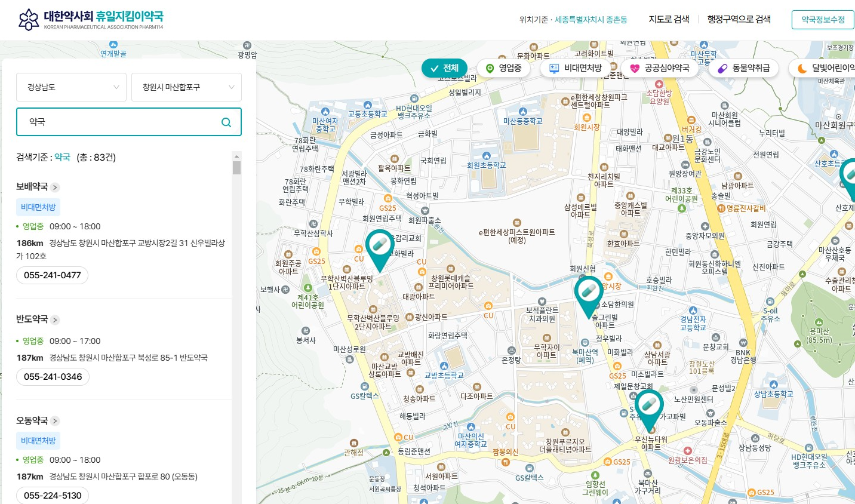Click location link 세종특별자치시 종촌동
This screenshot has height=504, width=855.
click(591, 20)
